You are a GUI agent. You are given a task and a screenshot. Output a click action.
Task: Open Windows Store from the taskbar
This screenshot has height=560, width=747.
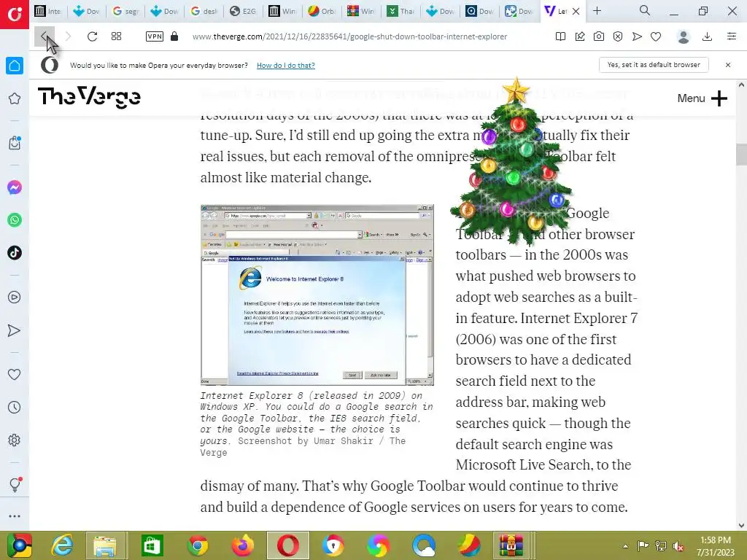[152, 545]
